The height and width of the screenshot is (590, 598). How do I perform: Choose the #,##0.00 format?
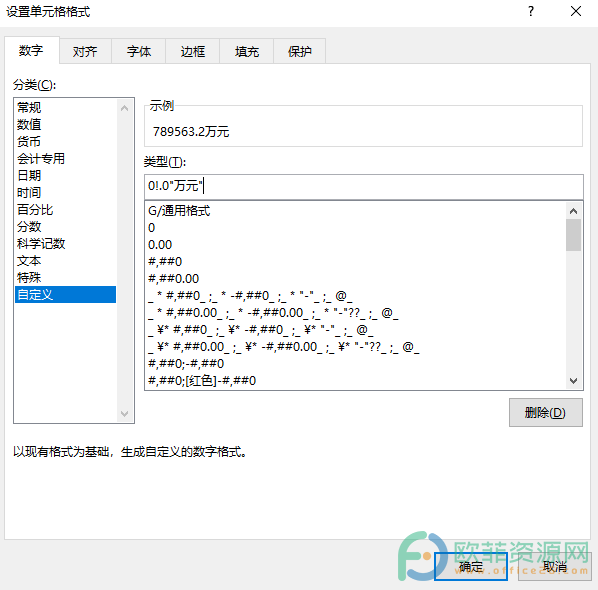(x=355, y=278)
